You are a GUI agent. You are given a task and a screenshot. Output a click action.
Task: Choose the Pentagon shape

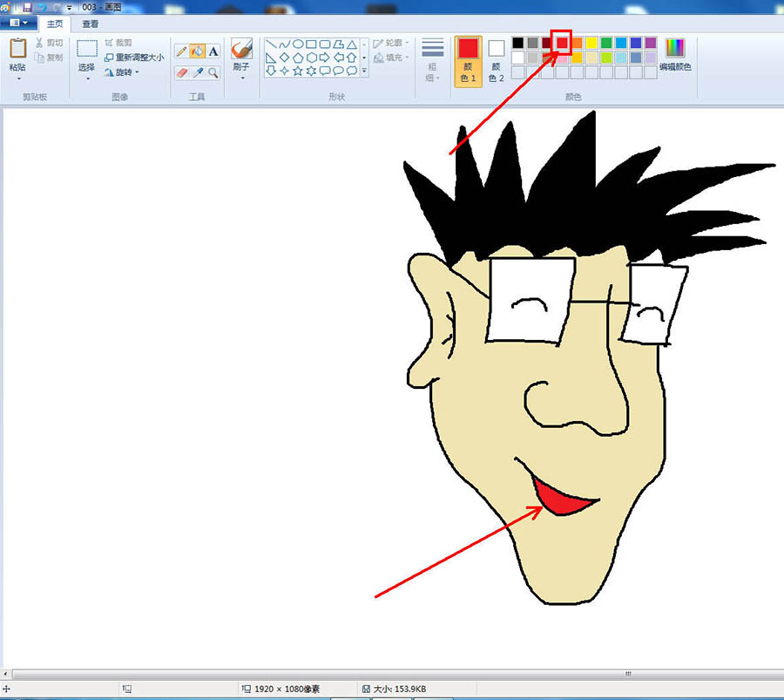pos(298,58)
